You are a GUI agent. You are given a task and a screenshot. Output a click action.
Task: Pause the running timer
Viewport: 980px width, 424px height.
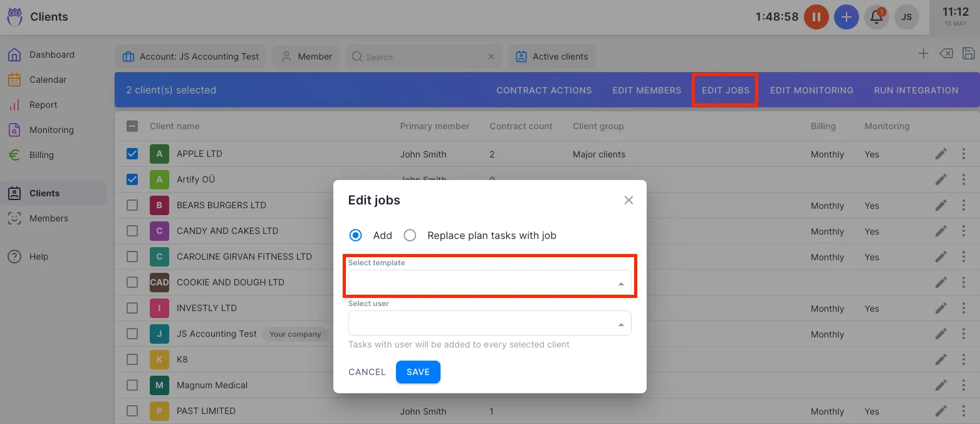click(816, 17)
